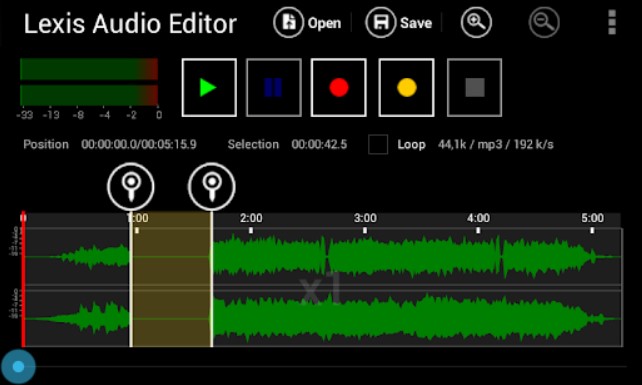Click the red playhead cursor at start

click(x=23, y=279)
